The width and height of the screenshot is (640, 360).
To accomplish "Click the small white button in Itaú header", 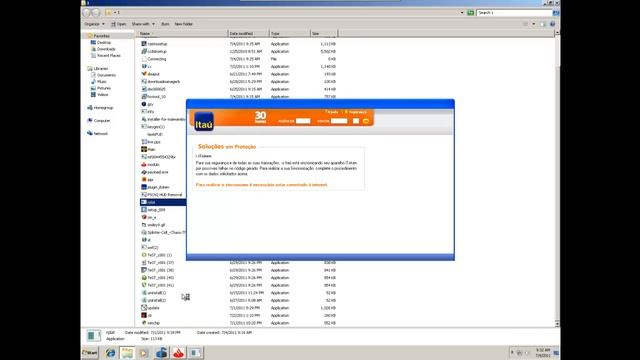I will [x=356, y=121].
